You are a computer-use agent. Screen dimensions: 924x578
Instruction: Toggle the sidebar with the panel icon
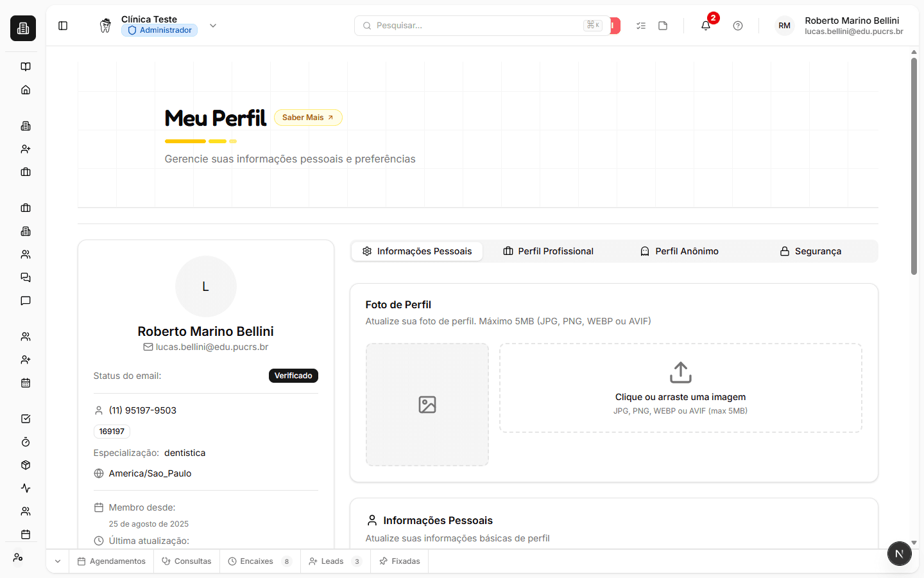62,25
